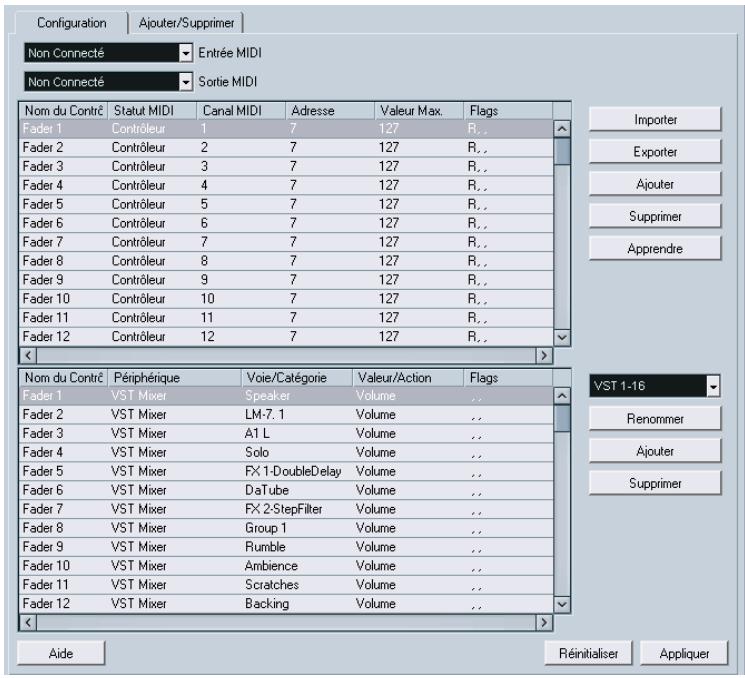Image resolution: width=745 pixels, height=678 pixels.
Task: Click the Appliquer button
Action: click(684, 653)
